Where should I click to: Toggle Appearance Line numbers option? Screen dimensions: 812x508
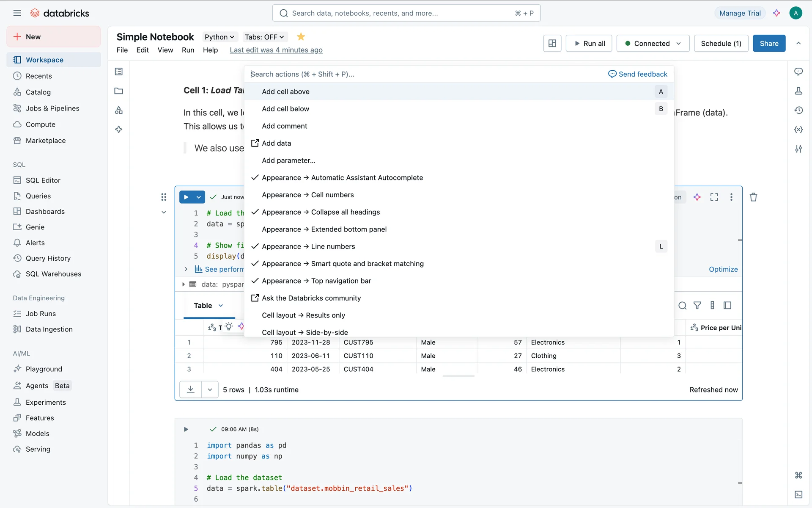308,246
